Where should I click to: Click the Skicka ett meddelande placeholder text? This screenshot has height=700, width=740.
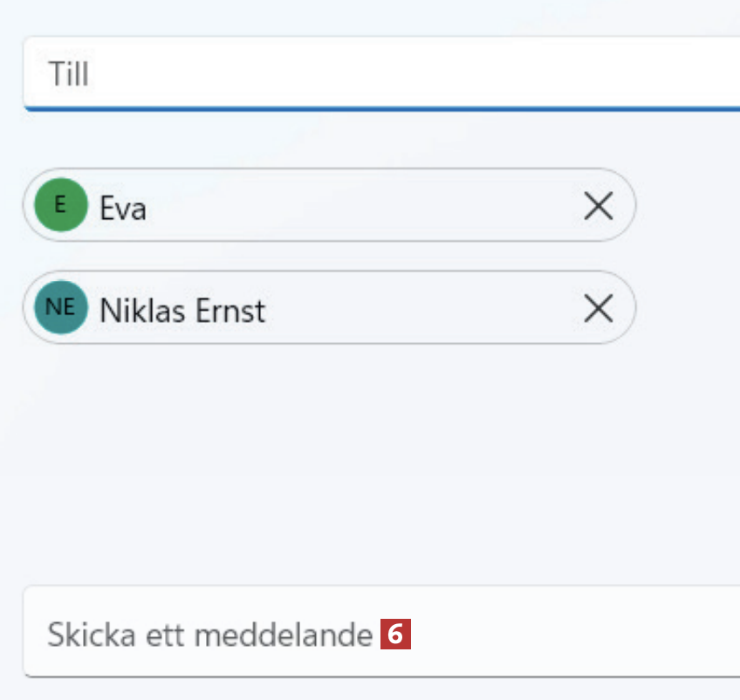(209, 635)
